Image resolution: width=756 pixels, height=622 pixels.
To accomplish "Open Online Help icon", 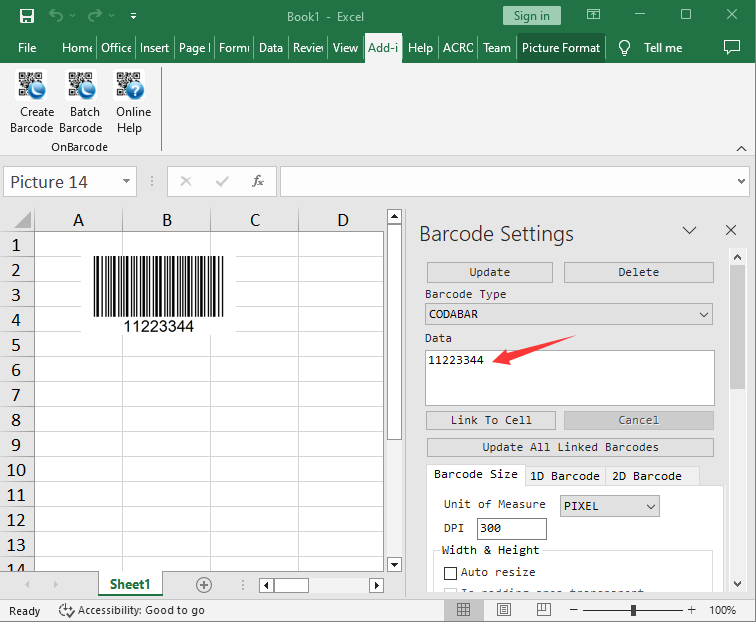I will 129,85.
